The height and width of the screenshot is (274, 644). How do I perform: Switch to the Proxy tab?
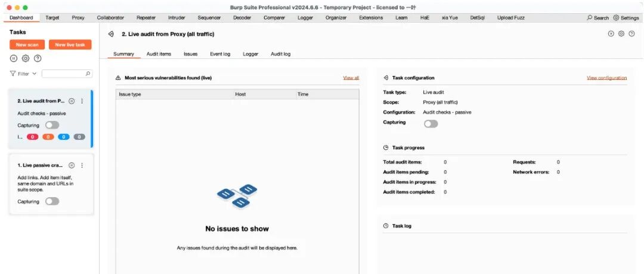(x=78, y=18)
